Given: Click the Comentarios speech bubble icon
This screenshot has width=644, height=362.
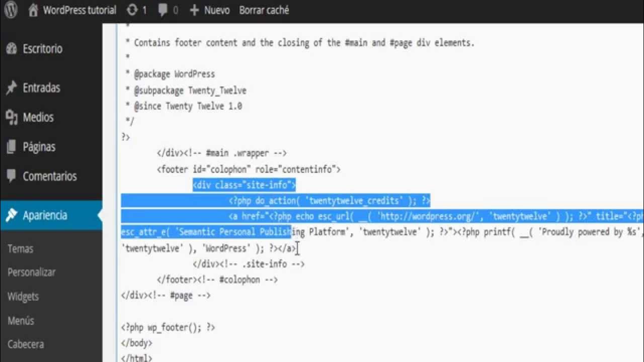Looking at the screenshot, I should click(x=12, y=176).
